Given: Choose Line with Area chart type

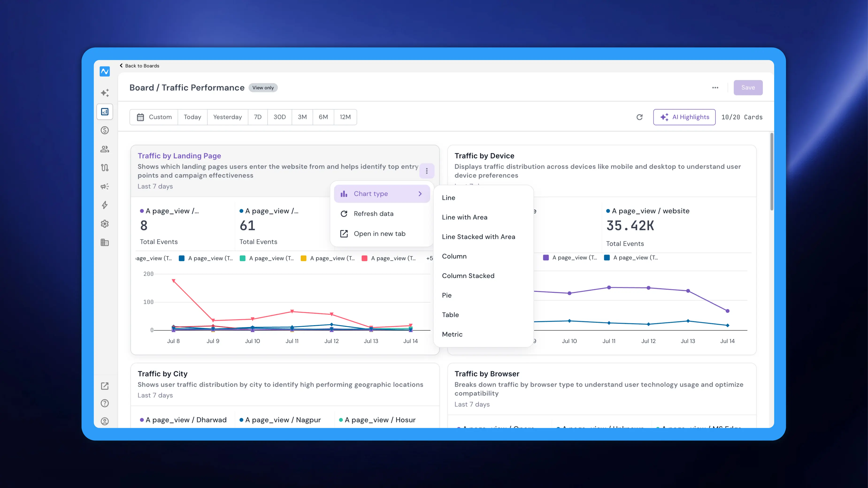Looking at the screenshot, I should click(x=483, y=217).
